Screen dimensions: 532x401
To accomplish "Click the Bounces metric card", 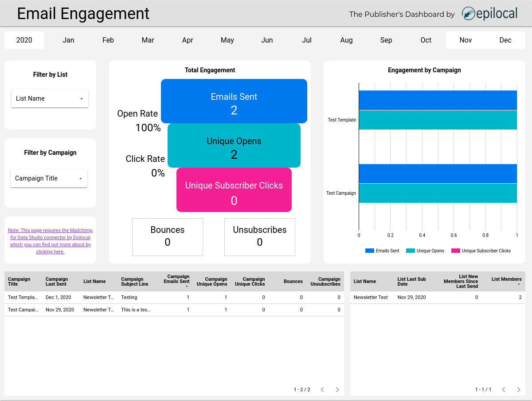I will coord(167,237).
